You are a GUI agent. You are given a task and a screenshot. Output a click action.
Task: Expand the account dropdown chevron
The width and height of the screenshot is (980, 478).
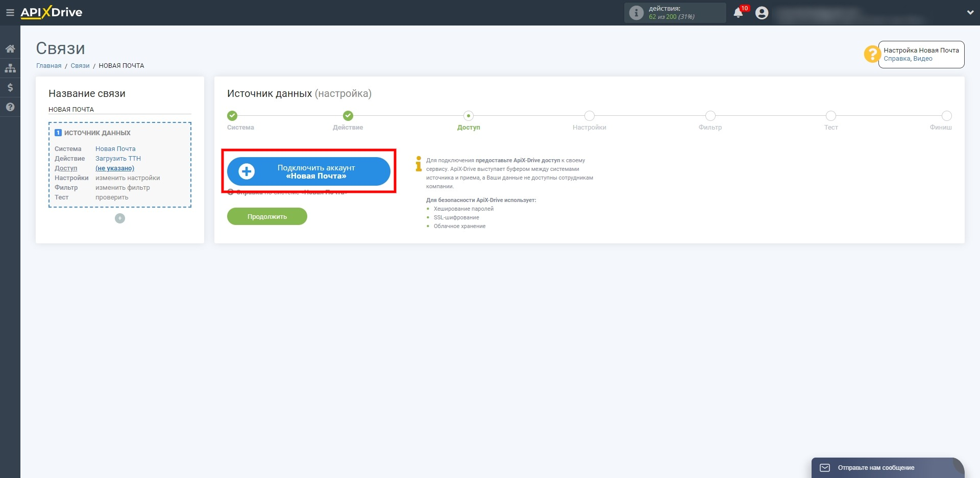970,13
